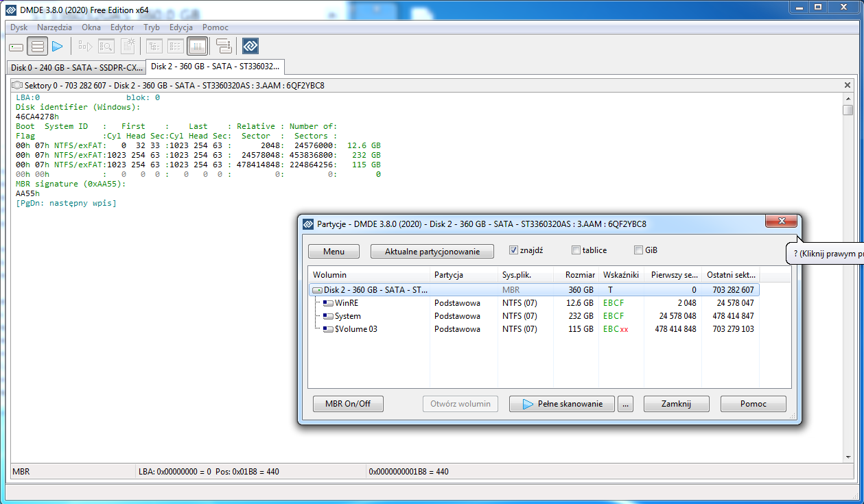This screenshot has width=864, height=504.
Task: Click the Pełne skanowanie button
Action: (x=562, y=404)
